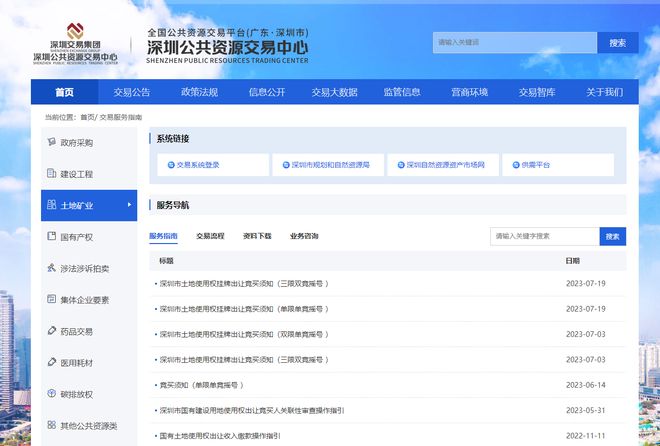The height and width of the screenshot is (446, 660).
Task: Click the icon beside 供需平台
Action: point(516,165)
